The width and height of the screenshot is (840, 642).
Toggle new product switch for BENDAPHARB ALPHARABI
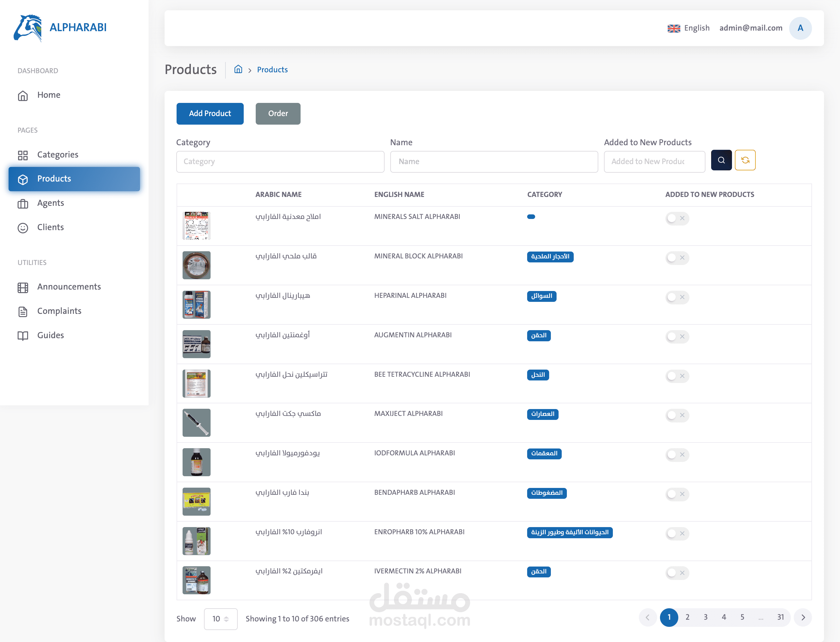click(677, 494)
